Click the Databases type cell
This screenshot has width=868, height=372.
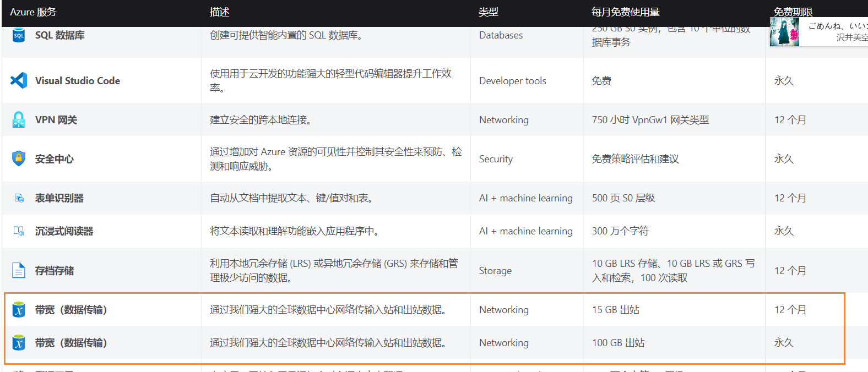pos(501,35)
